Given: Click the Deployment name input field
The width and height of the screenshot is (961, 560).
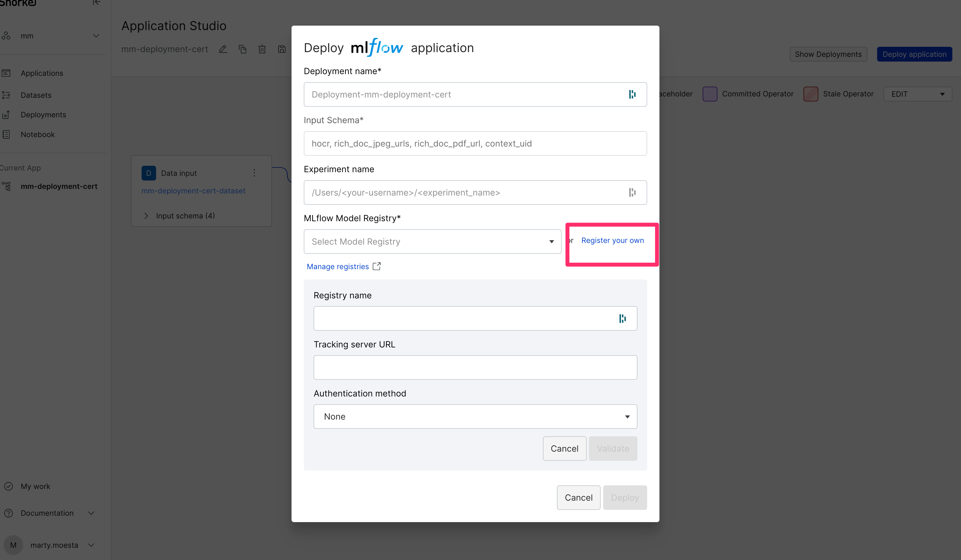Looking at the screenshot, I should pyautogui.click(x=475, y=94).
